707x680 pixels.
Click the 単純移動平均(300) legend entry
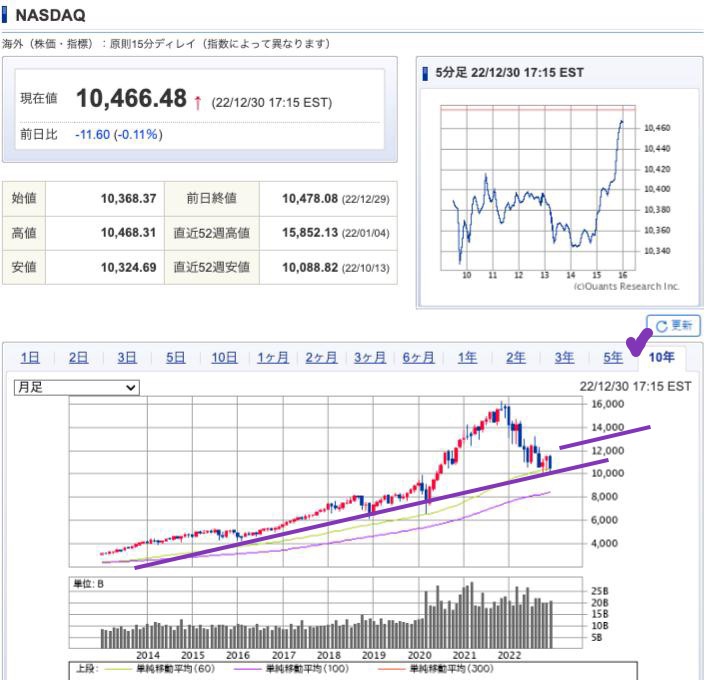point(436,669)
